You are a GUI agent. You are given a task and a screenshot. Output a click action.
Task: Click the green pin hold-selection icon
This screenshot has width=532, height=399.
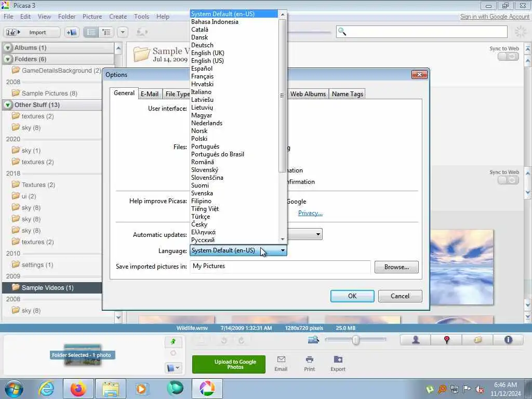coord(174,342)
